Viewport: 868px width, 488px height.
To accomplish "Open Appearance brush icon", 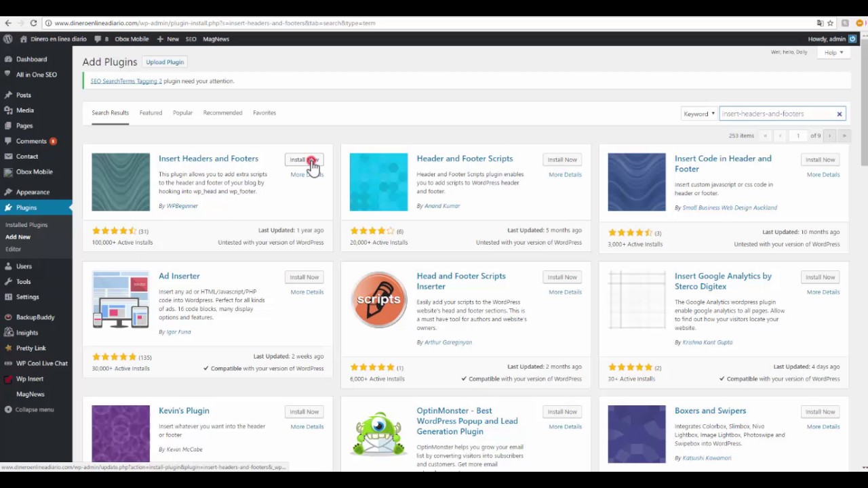I will point(8,192).
